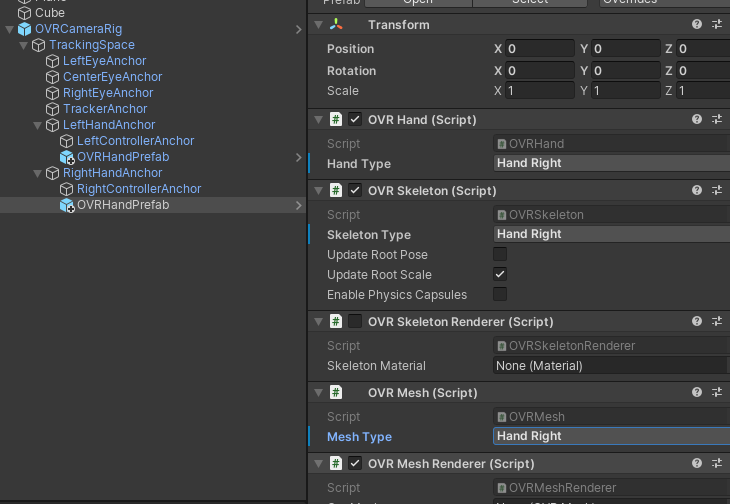The height and width of the screenshot is (504, 730).
Task: Click the LeftEyeAnchor object icon
Action: pyautogui.click(x=52, y=61)
